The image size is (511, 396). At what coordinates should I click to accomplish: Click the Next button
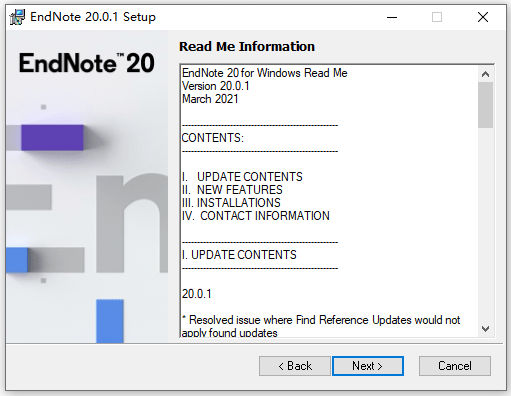point(368,366)
